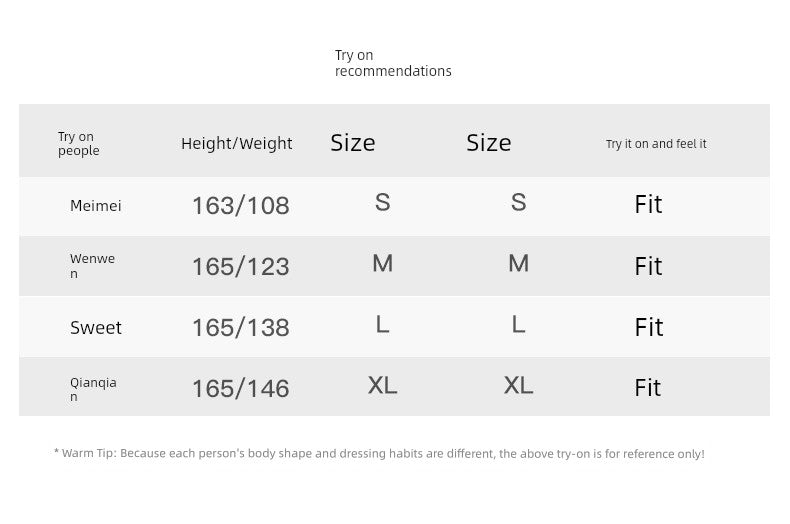This screenshot has width=790, height=524.
Task: Click the 'Try it on and feel it' header
Action: 656,144
